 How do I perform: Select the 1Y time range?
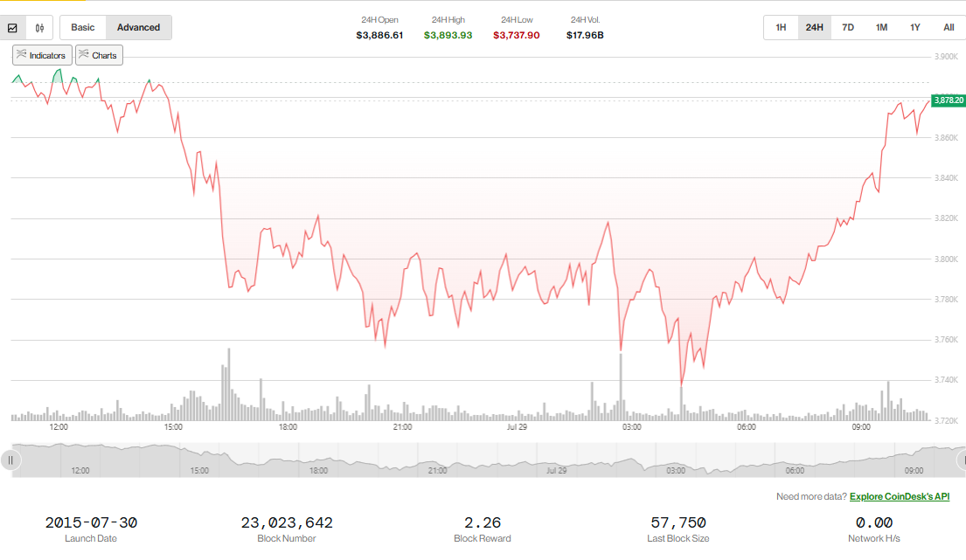(x=915, y=28)
